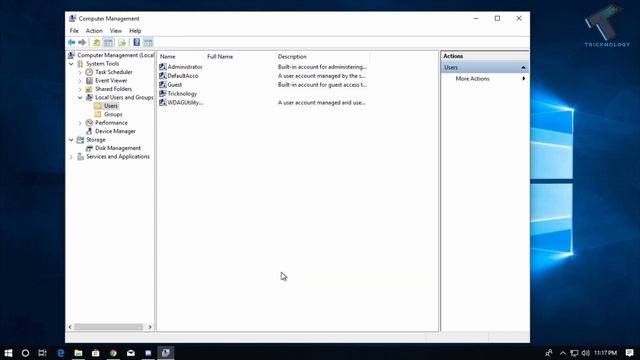
Task: Expand the Task Scheduler node
Action: click(80, 72)
